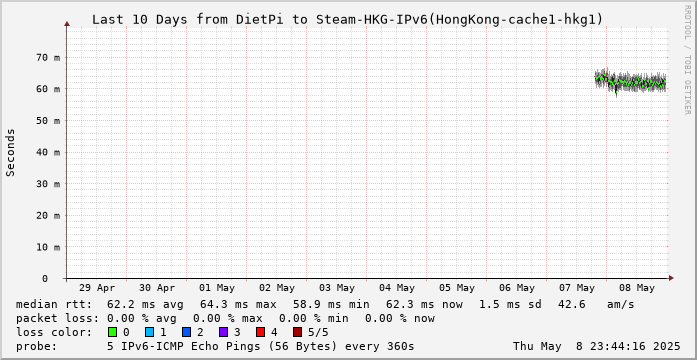Click the graph title mentioning Steam-HKG-IPv6
The width and height of the screenshot is (697, 360).
click(x=348, y=20)
